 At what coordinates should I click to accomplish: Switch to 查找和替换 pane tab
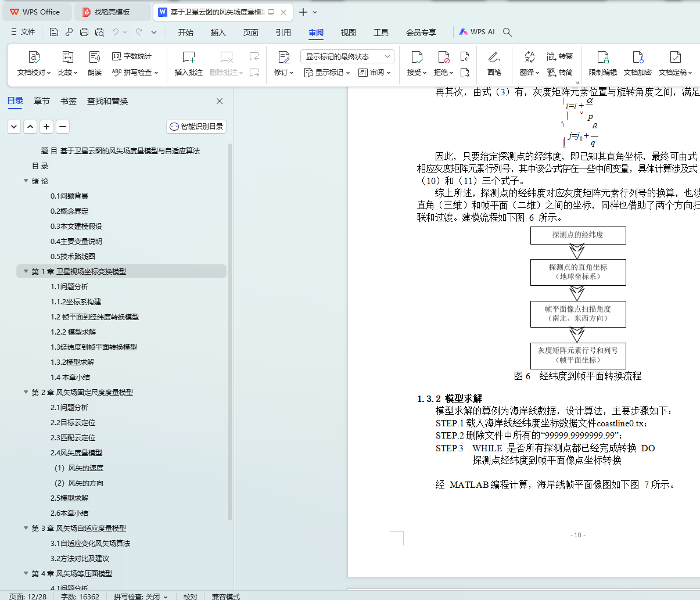pos(107,101)
